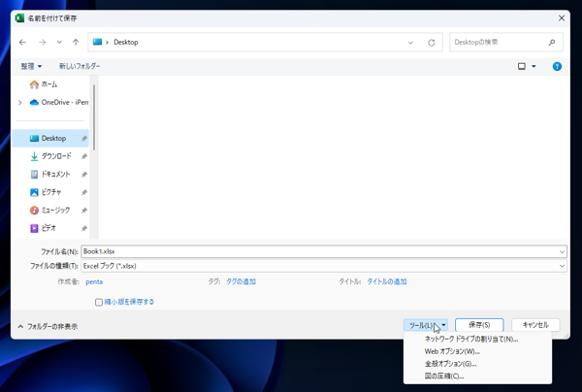Go up one folder level arrow

point(76,43)
